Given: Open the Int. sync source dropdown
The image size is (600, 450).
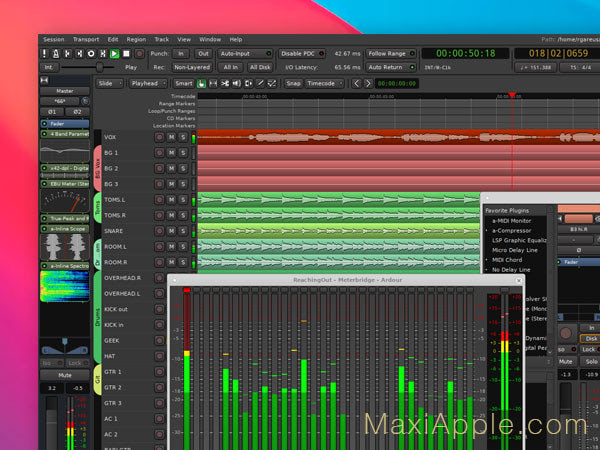Looking at the screenshot, I should [49, 67].
